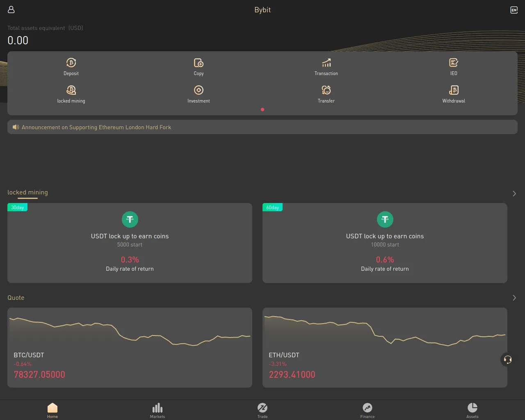Screen dimensions: 525x420
Task: Go to the Finance tab
Action: click(x=367, y=410)
